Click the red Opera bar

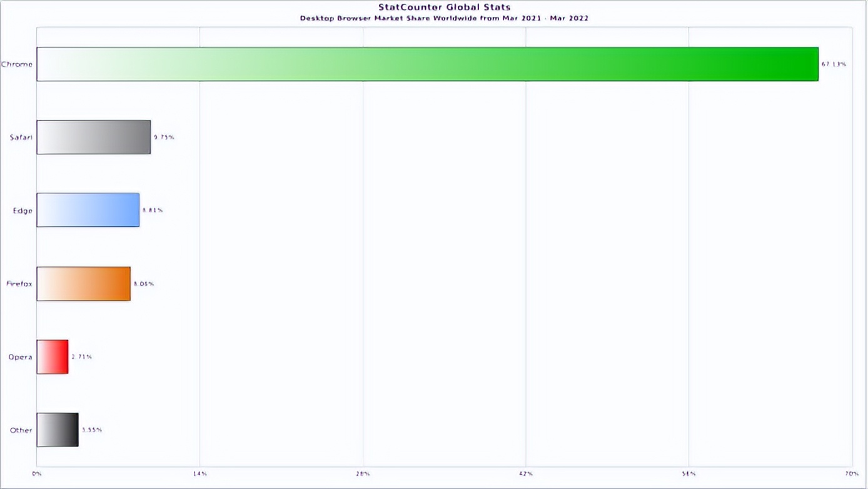[53, 357]
